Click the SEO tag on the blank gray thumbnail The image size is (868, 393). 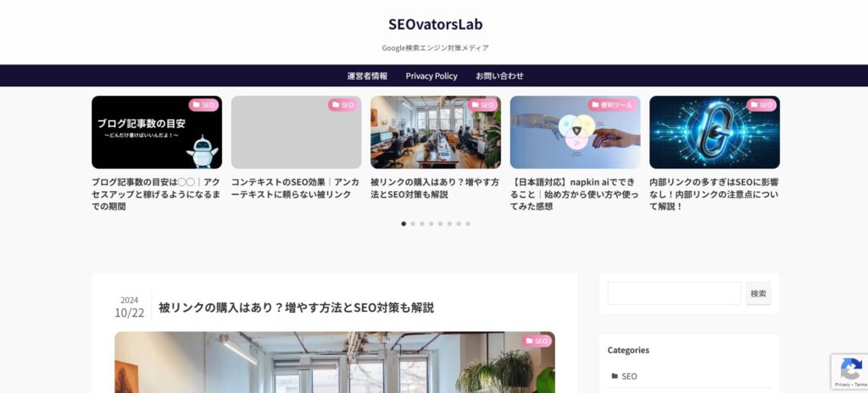[343, 105]
